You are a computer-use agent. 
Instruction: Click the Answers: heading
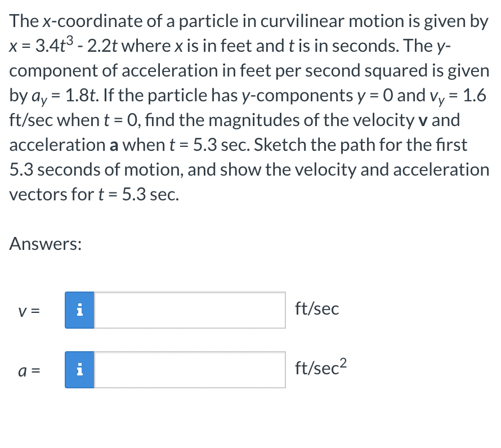(44, 244)
